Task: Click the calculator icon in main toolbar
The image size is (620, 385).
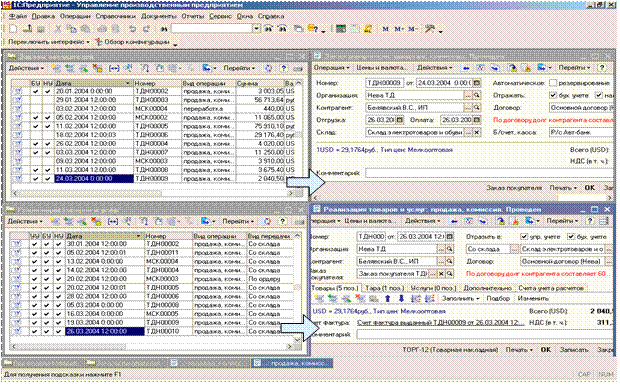Action: tap(341, 29)
